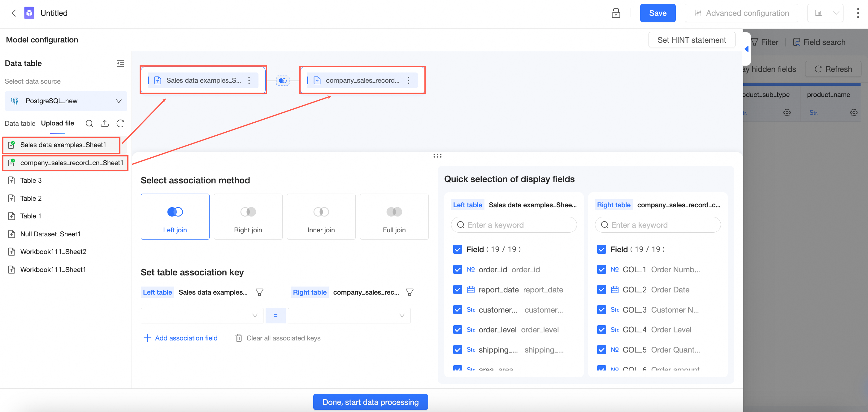Collapse the Data table panel icon
This screenshot has width=868, height=412.
[120, 64]
